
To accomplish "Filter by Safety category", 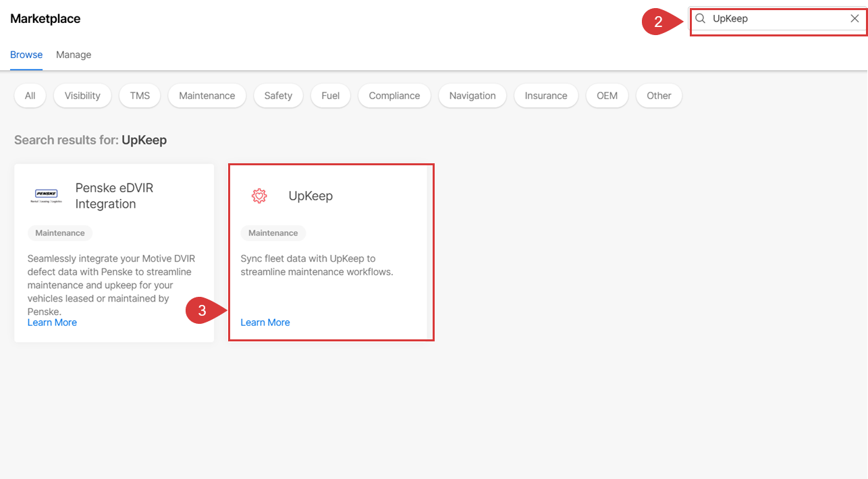I will click(x=278, y=96).
